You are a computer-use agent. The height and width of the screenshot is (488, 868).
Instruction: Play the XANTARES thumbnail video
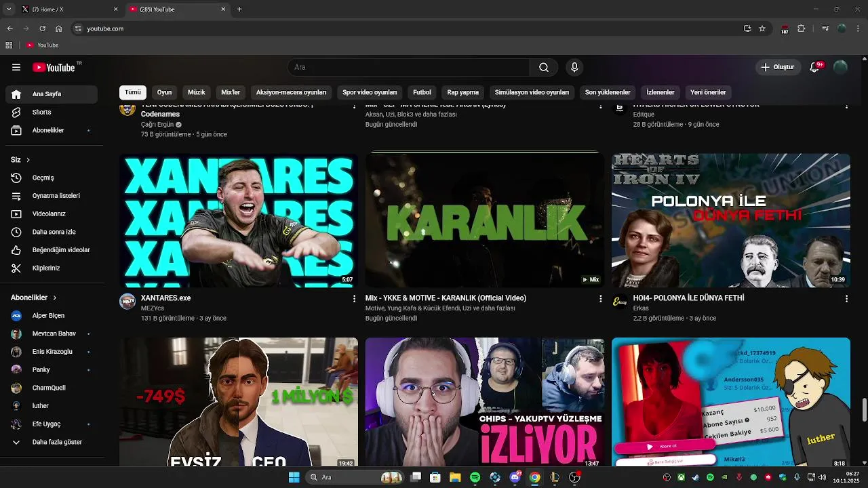click(239, 220)
